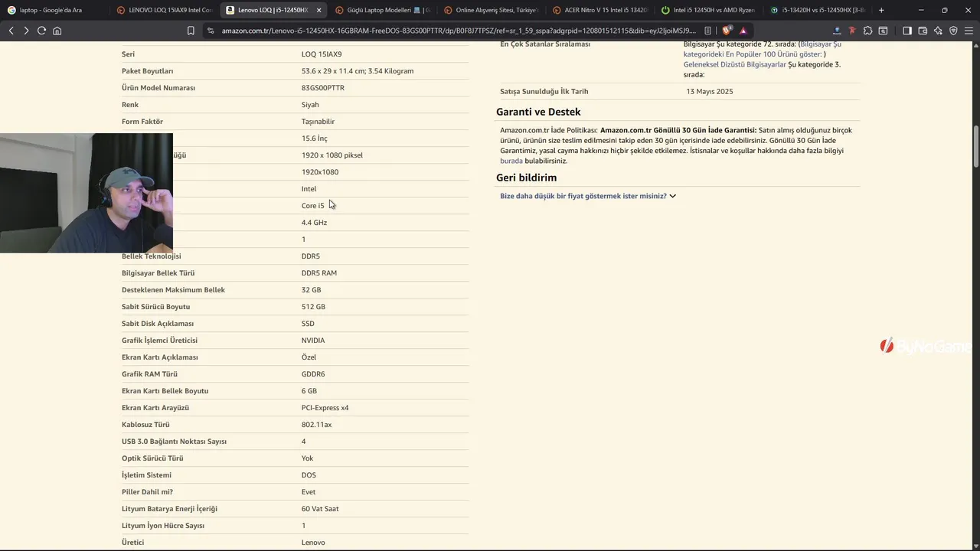Viewport: 980px width, 551px height.
Task: Click the address bar URL field
Action: click(458, 31)
